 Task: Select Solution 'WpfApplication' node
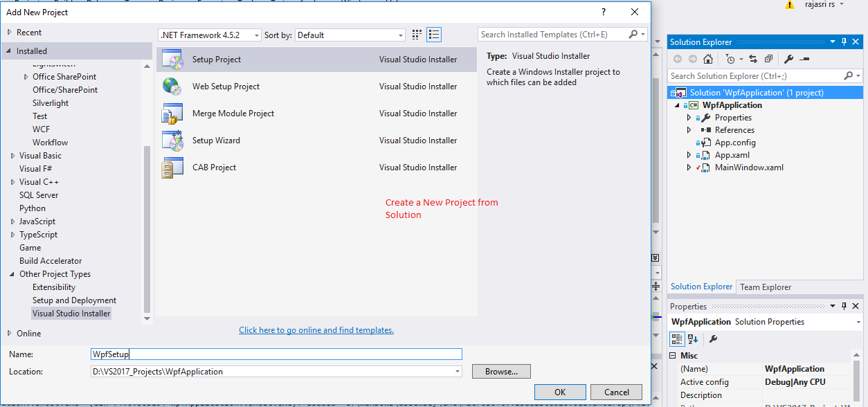point(766,93)
